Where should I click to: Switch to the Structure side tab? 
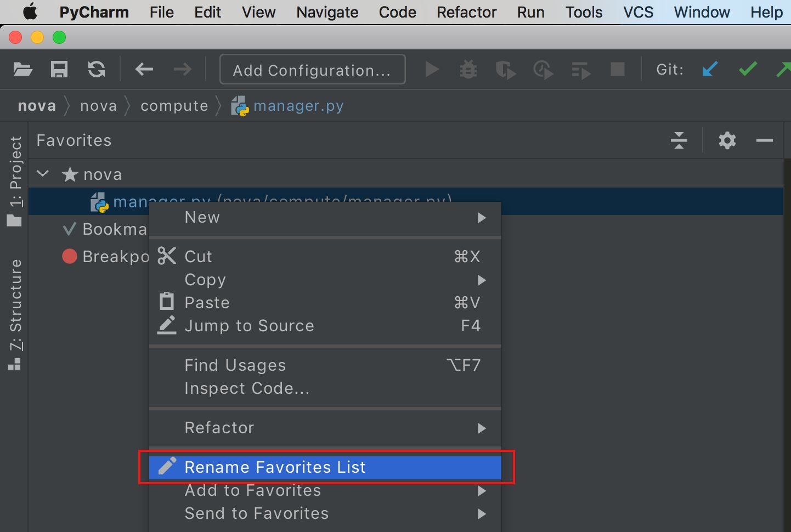pos(15,314)
